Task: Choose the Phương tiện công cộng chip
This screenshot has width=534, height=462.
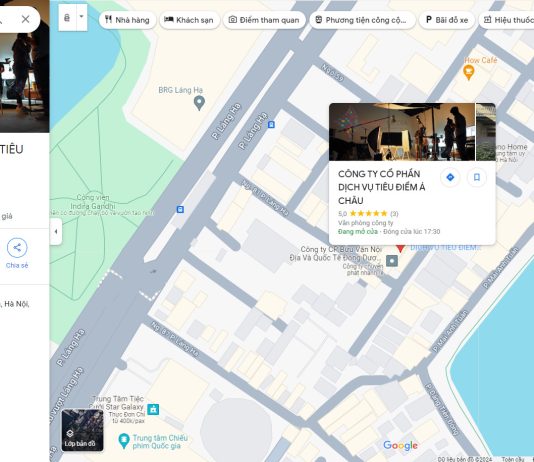Action: [362, 20]
